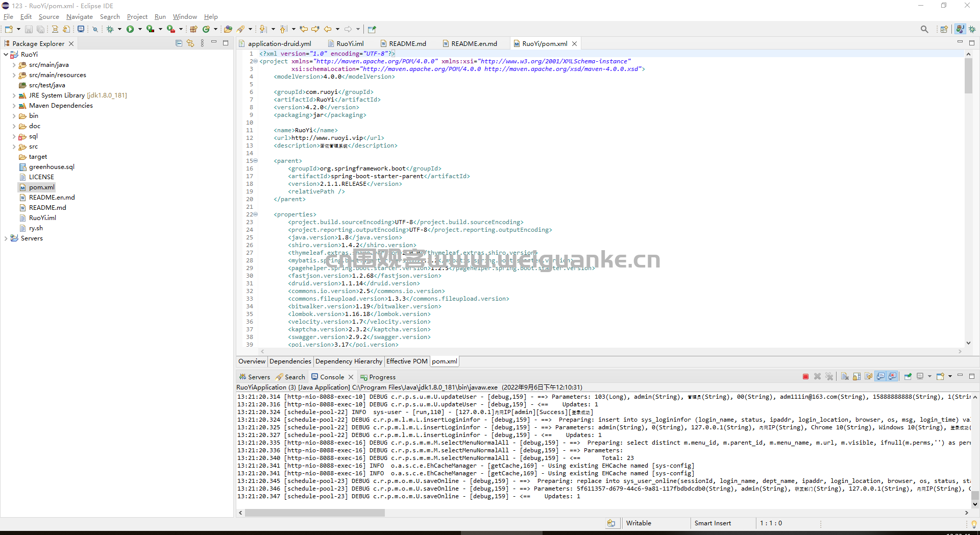The width and height of the screenshot is (980, 535).
Task: Open the Effective POM tab
Action: tap(407, 361)
